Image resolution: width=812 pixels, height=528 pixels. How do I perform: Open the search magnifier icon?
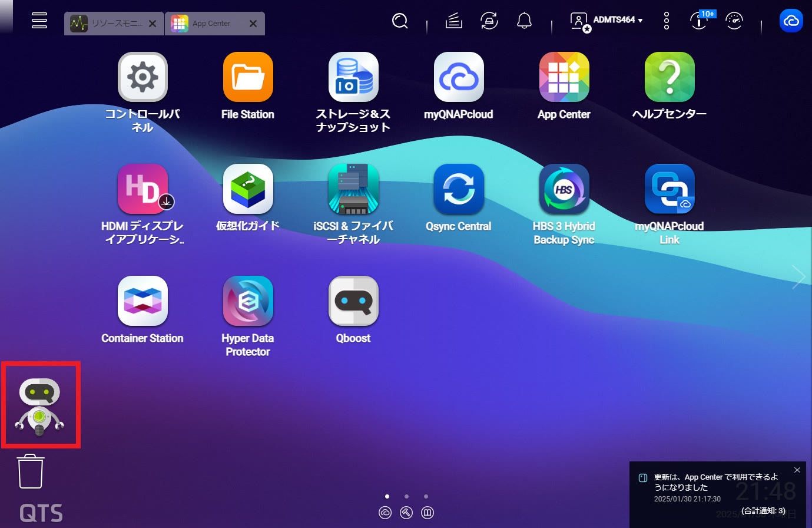400,21
